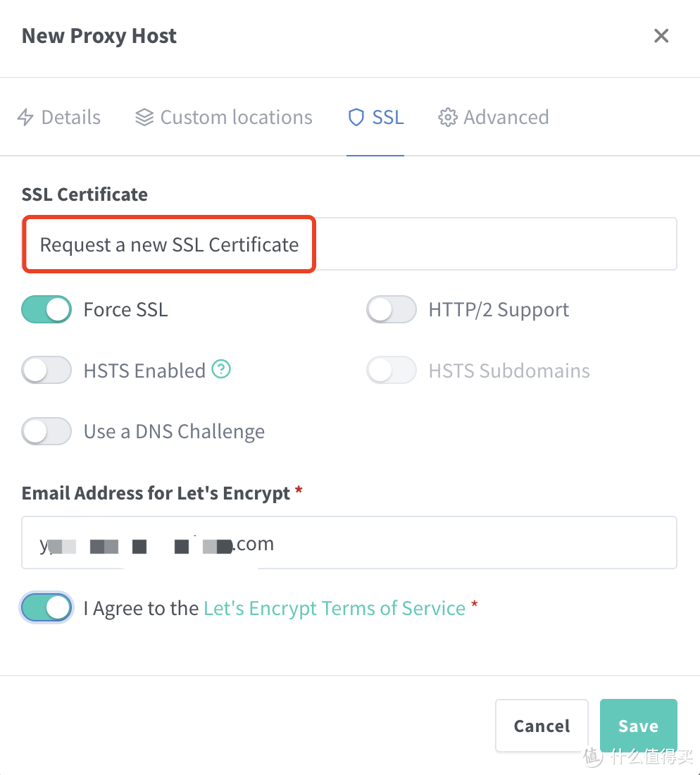Viewport: 700px width, 775px height.
Task: Go to the Advanced tab
Action: pos(494,118)
